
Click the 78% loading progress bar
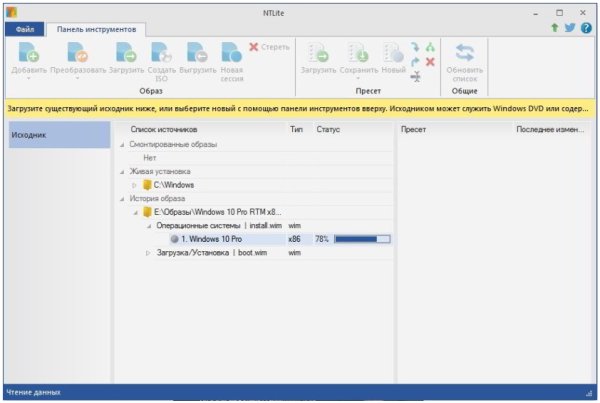pyautogui.click(x=362, y=239)
